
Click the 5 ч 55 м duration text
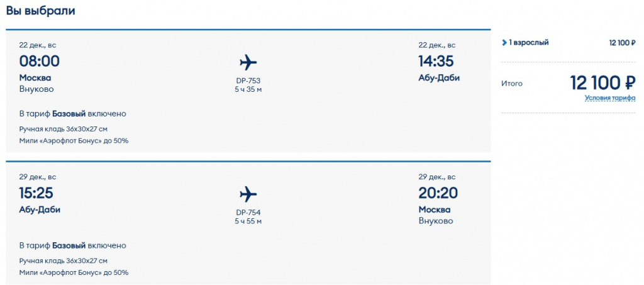point(248,221)
